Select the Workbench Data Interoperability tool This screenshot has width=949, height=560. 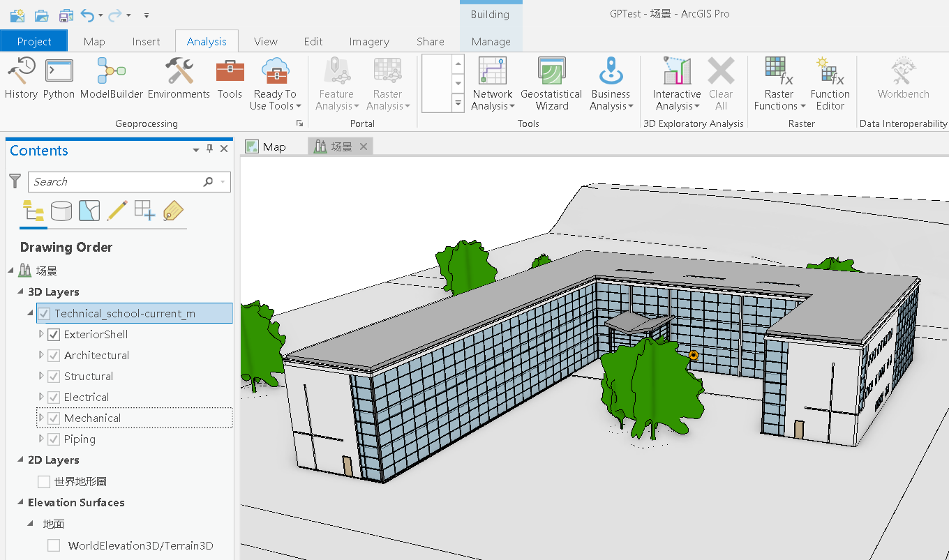902,82
